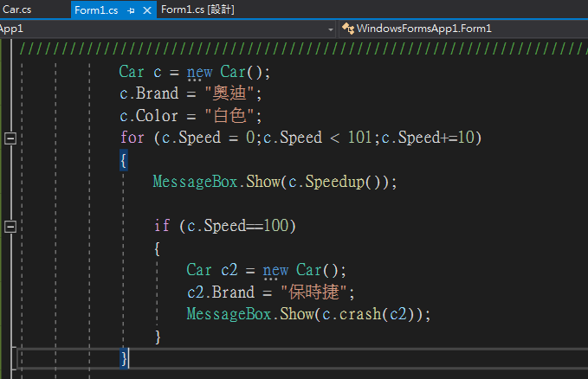Toggle the pin icon on Form1.cs tab
Image resolution: width=588 pixels, height=379 pixels.
click(131, 10)
